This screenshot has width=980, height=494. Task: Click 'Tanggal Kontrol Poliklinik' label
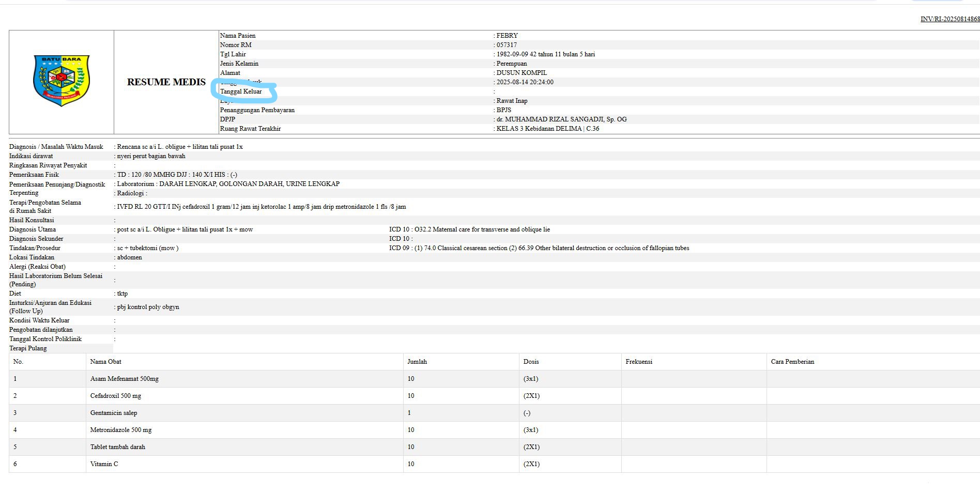45,339
